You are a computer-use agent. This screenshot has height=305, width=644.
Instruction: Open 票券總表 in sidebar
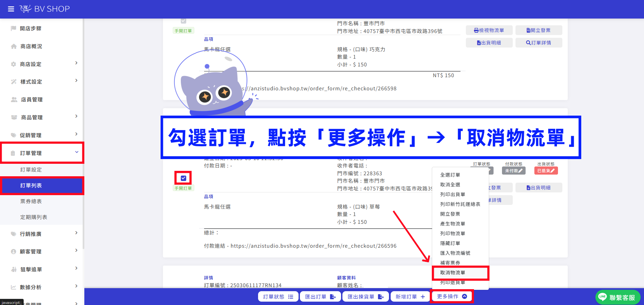31,201
